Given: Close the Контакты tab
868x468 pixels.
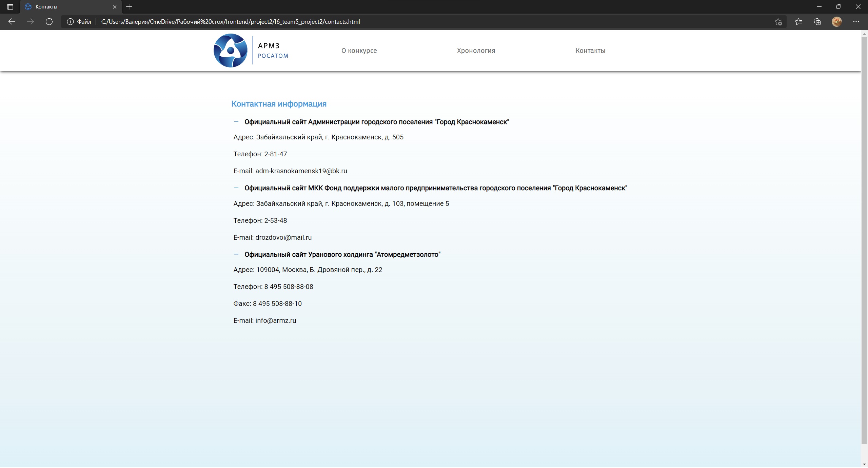Looking at the screenshot, I should coord(115,7).
